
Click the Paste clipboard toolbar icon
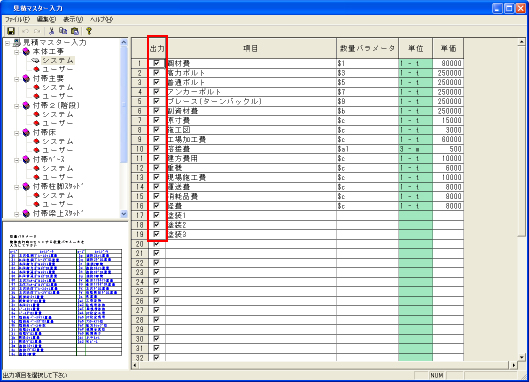coord(75,31)
